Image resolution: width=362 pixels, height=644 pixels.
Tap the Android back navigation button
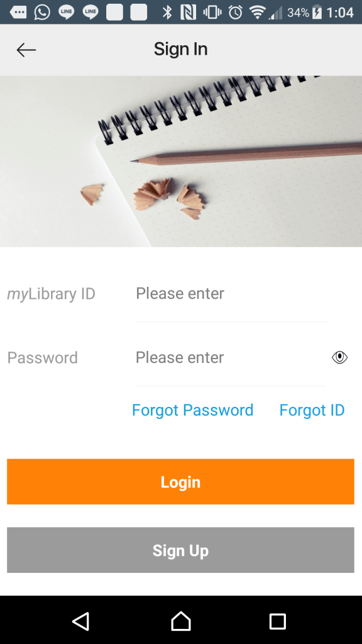[81, 621]
